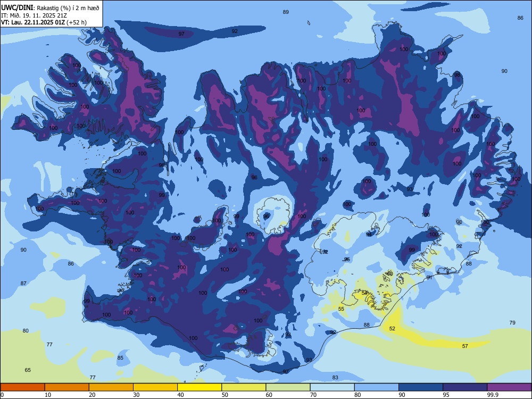The height and width of the screenshot is (399, 532).
Task: Select the purple legend swatch above 99.9
Action: point(509,387)
